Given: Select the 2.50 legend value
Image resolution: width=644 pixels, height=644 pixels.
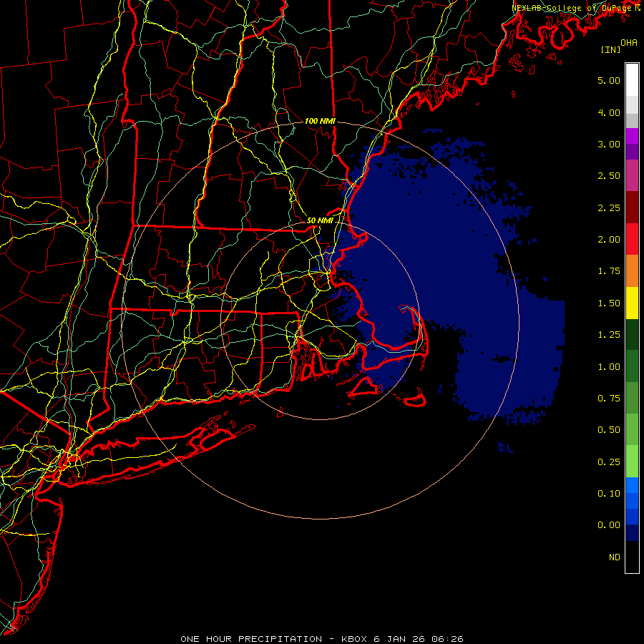Looking at the screenshot, I should (609, 176).
